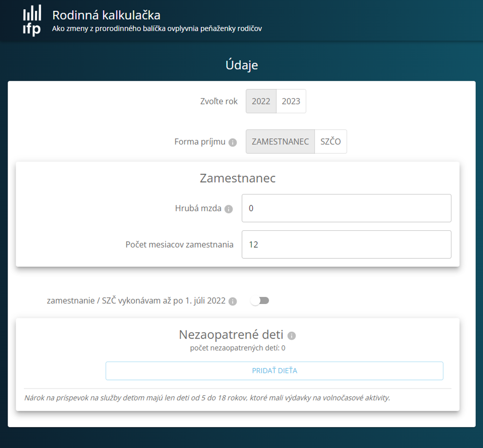This screenshot has width=483, height=448.
Task: Click the Rodinná kalkulačka title
Action: pos(106,15)
